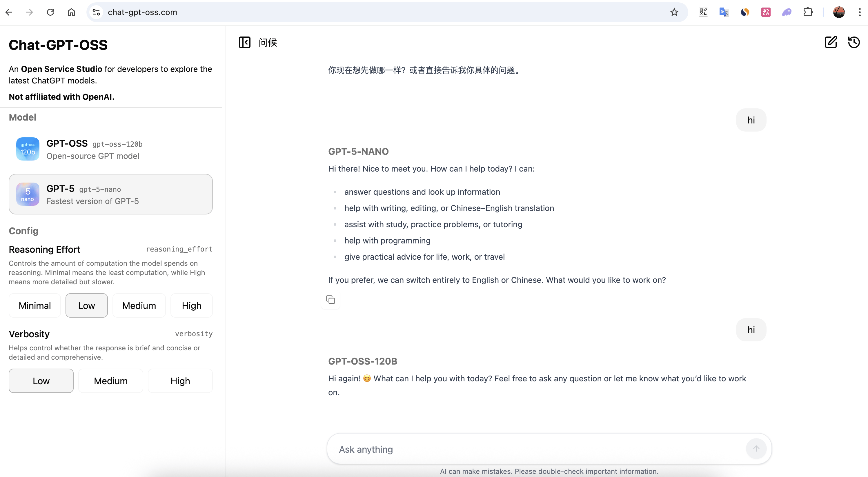Click the 5 nano model icon

28,194
